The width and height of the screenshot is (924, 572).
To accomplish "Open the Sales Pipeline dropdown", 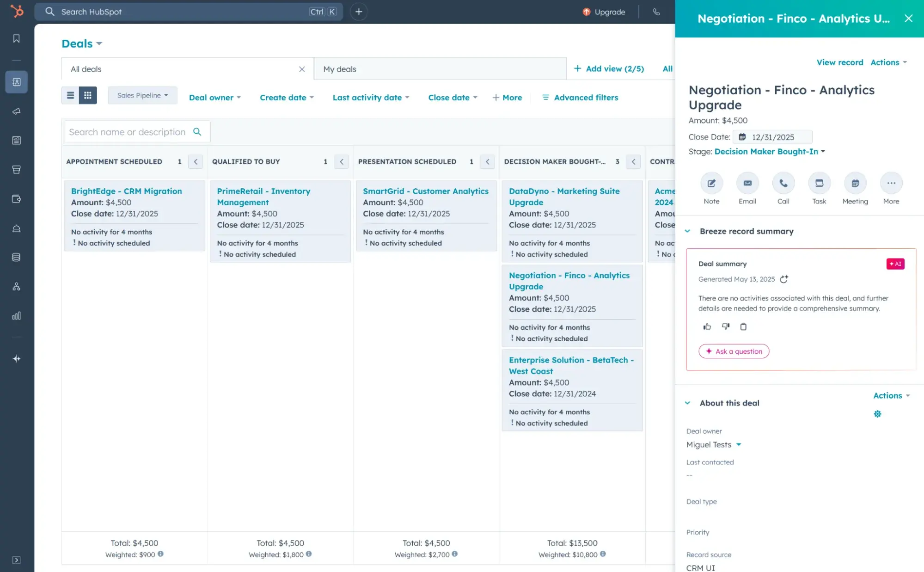I will tap(142, 95).
